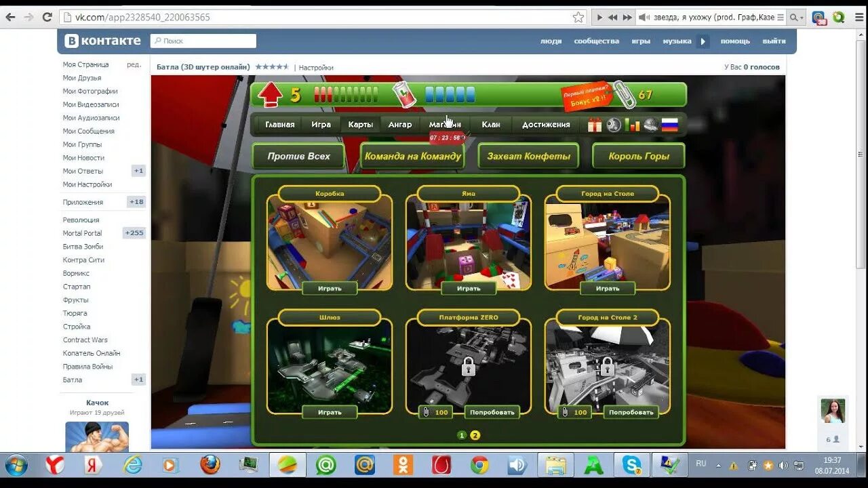Image resolution: width=868 pixels, height=488 pixels.
Task: Click Попробовать on Город на Столе 2
Action: pos(631,412)
